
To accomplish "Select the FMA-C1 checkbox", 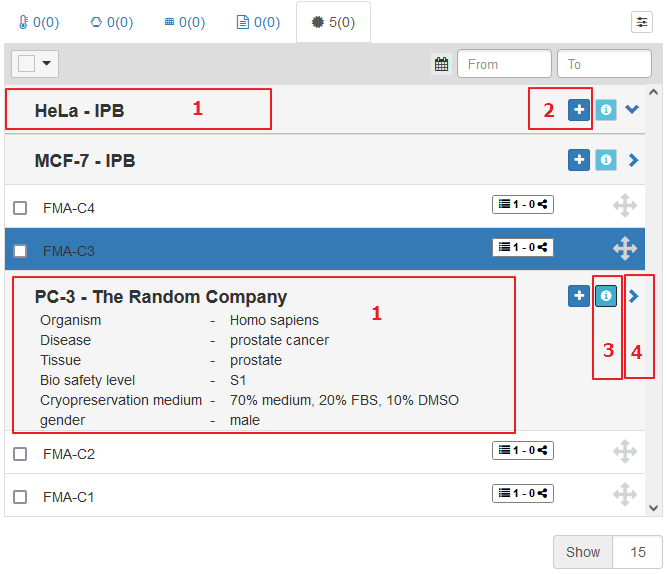I will click(x=20, y=497).
